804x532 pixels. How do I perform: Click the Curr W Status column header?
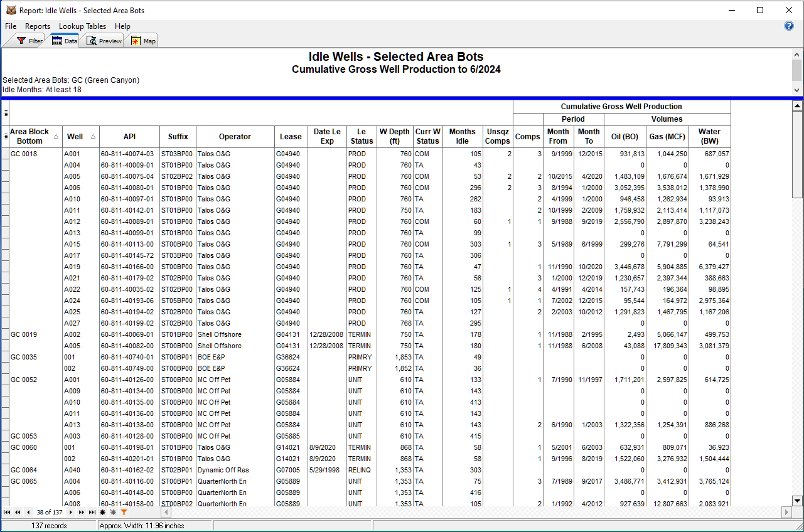coord(428,136)
